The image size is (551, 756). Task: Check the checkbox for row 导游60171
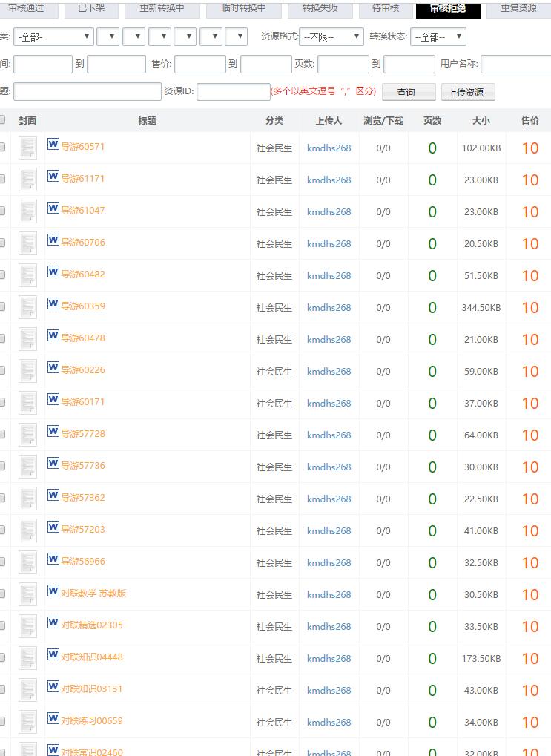pyautogui.click(x=2, y=403)
